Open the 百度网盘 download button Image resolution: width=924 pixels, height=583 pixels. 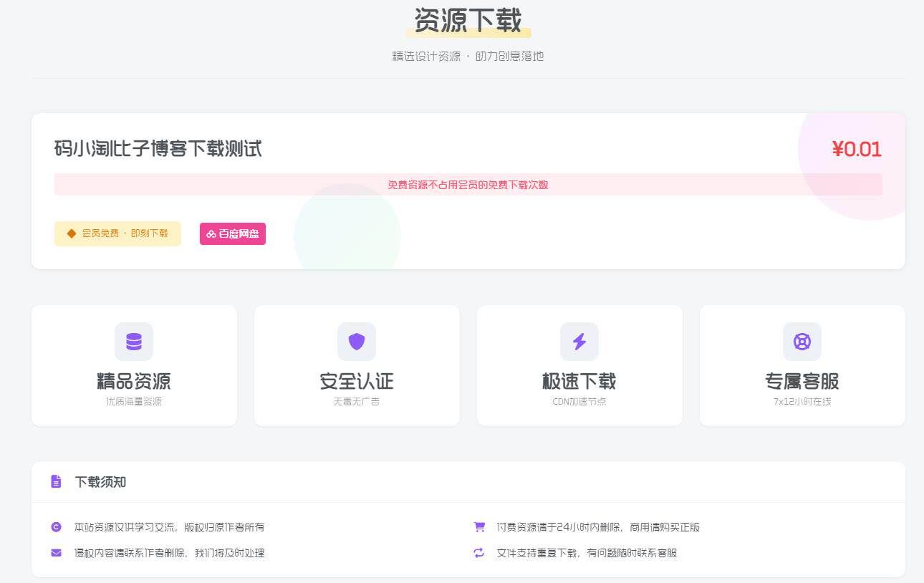tap(233, 233)
